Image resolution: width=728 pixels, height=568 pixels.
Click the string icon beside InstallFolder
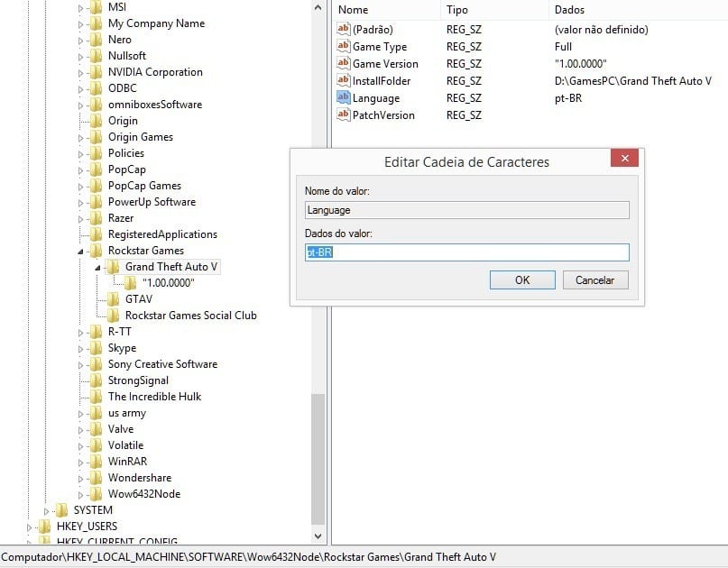[343, 80]
